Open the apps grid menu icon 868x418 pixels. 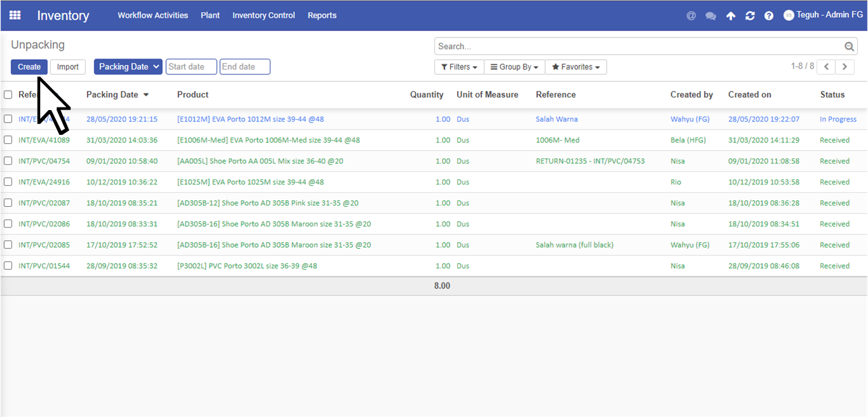click(x=15, y=15)
